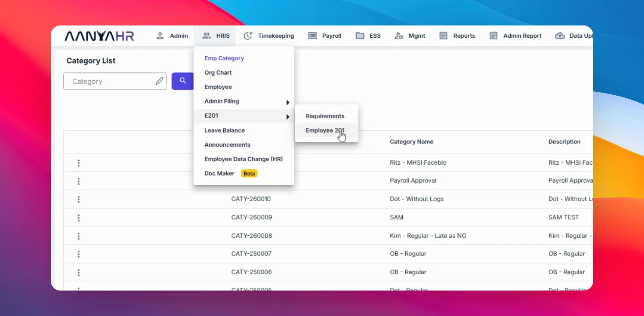The width and height of the screenshot is (644, 316).
Task: Open three-dot menu for CATY-260008
Action: coord(79,236)
